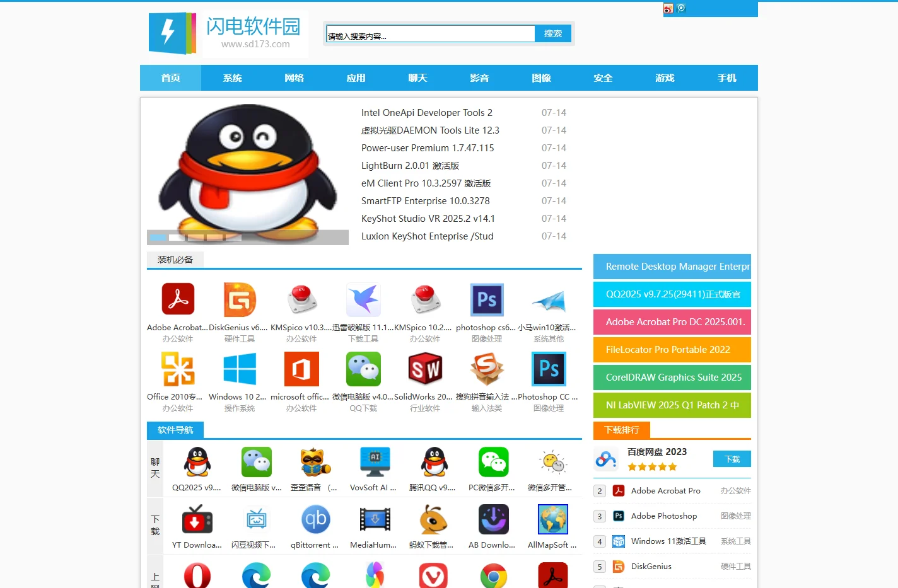This screenshot has height=588, width=898.
Task: Open Luxion KeyShot Enteprise entry
Action: coord(428,236)
